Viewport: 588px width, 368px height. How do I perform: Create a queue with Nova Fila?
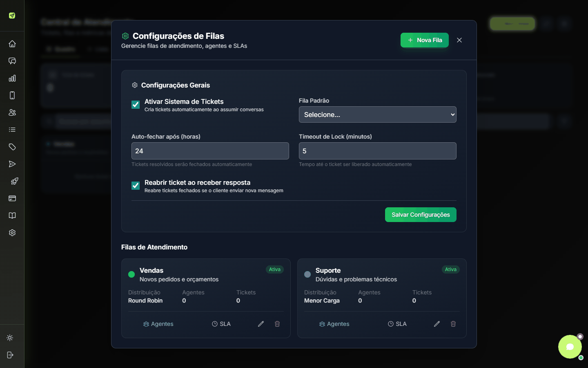(x=425, y=40)
